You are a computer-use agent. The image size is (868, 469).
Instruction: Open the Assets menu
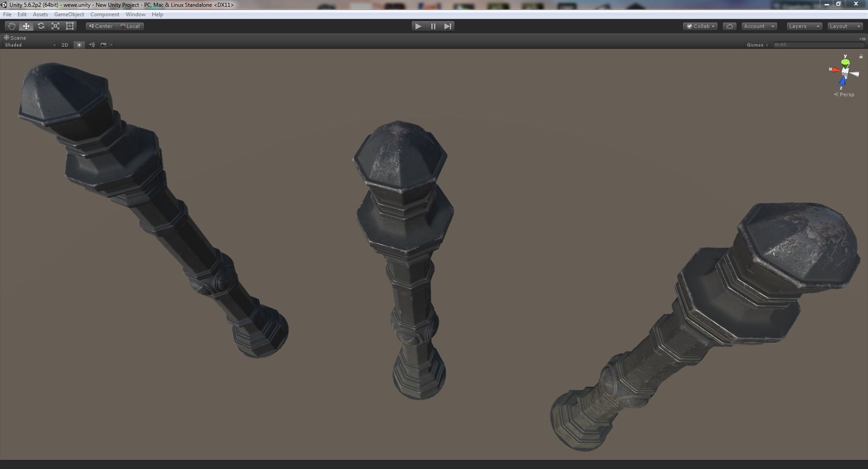click(x=40, y=14)
